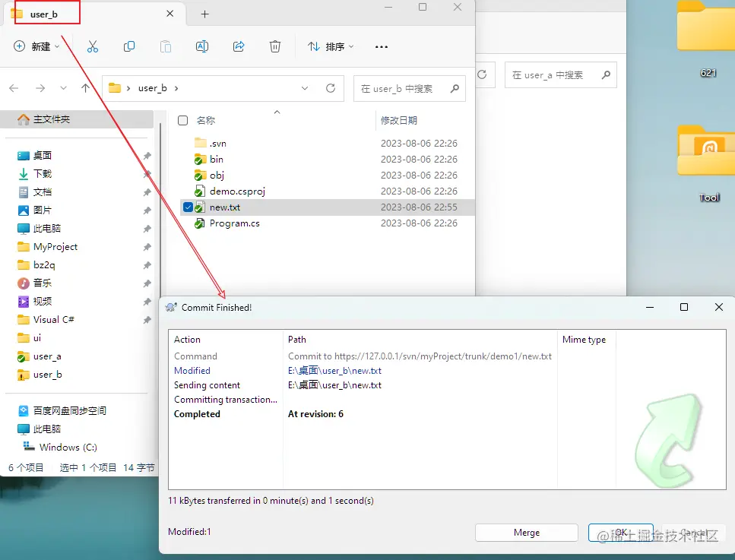735x560 pixels.
Task: Click the Copy icon in toolbar
Action: (x=129, y=46)
